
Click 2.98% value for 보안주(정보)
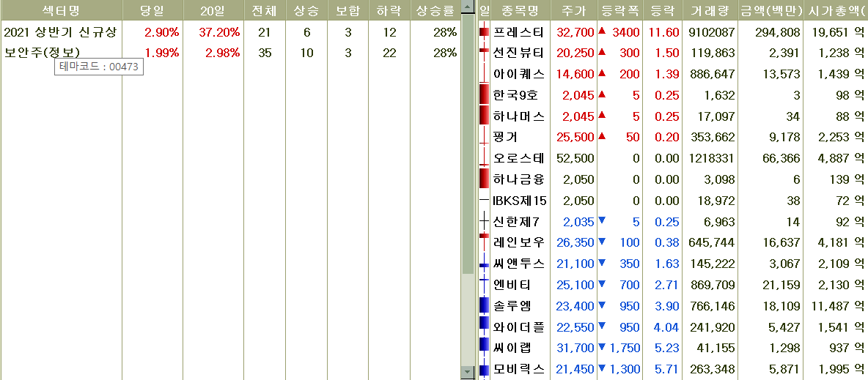coord(222,53)
